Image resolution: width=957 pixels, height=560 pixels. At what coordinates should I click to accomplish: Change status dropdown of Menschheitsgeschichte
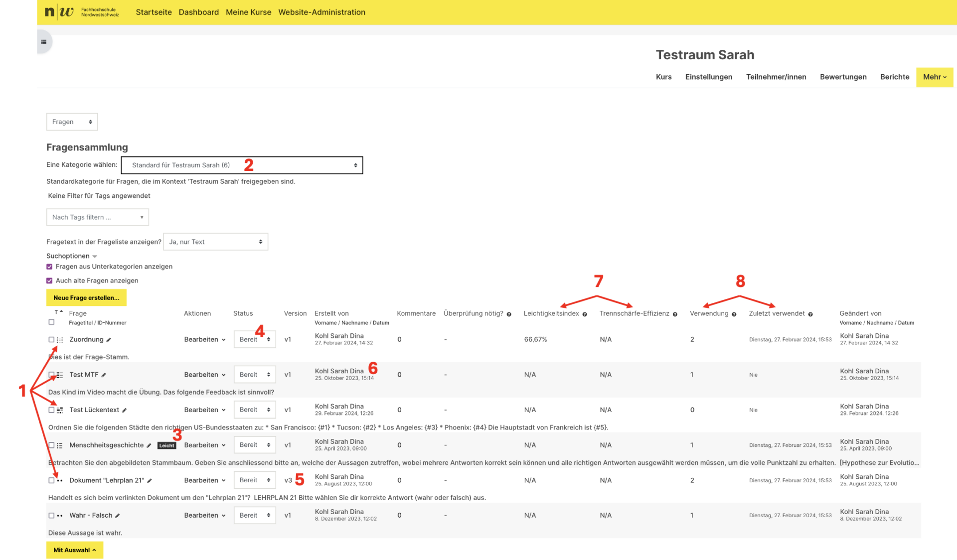255,445
